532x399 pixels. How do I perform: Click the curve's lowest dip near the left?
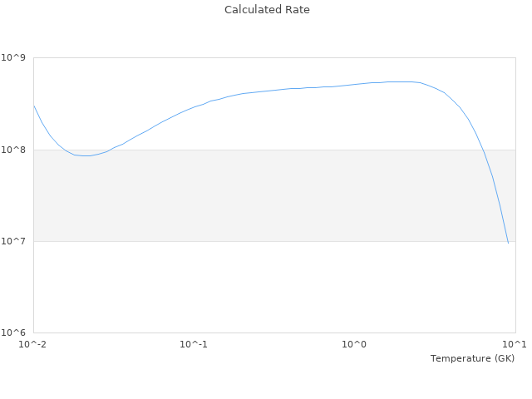(85, 155)
